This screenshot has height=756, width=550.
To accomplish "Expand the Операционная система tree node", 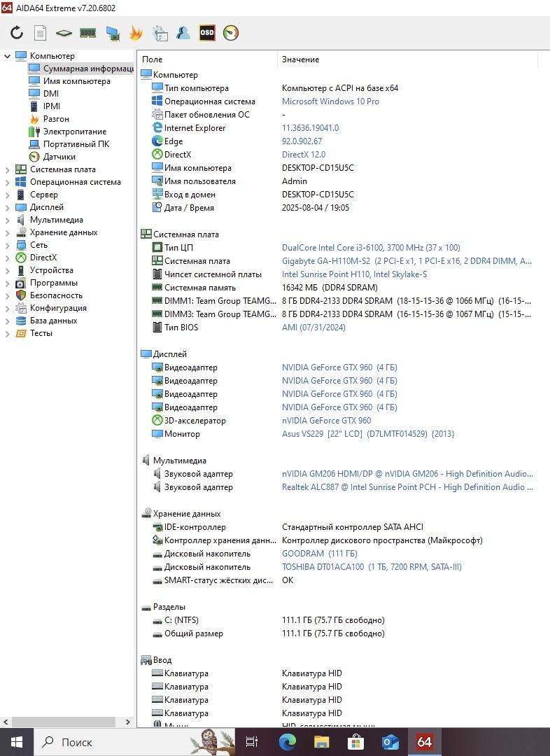I will click(x=7, y=182).
